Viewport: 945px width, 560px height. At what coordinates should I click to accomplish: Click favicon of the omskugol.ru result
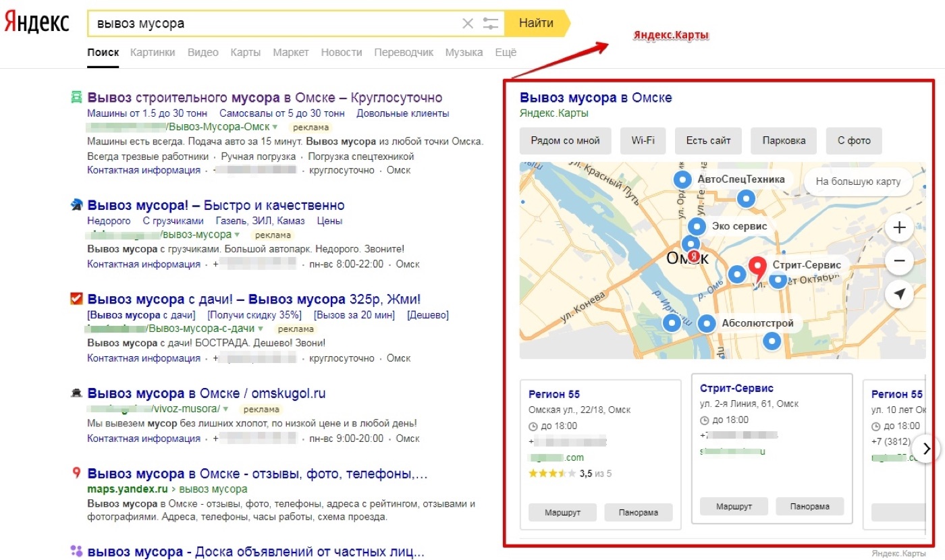[76, 393]
